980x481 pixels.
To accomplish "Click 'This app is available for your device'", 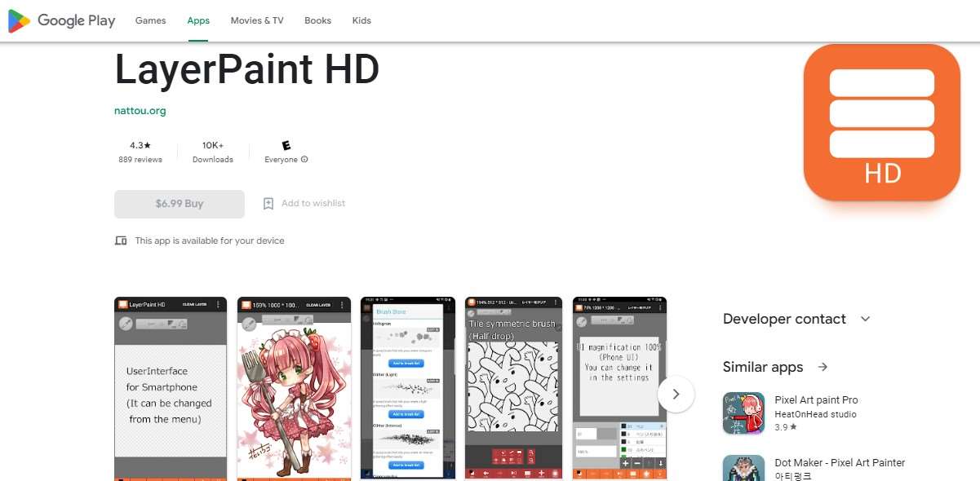I will click(x=210, y=240).
